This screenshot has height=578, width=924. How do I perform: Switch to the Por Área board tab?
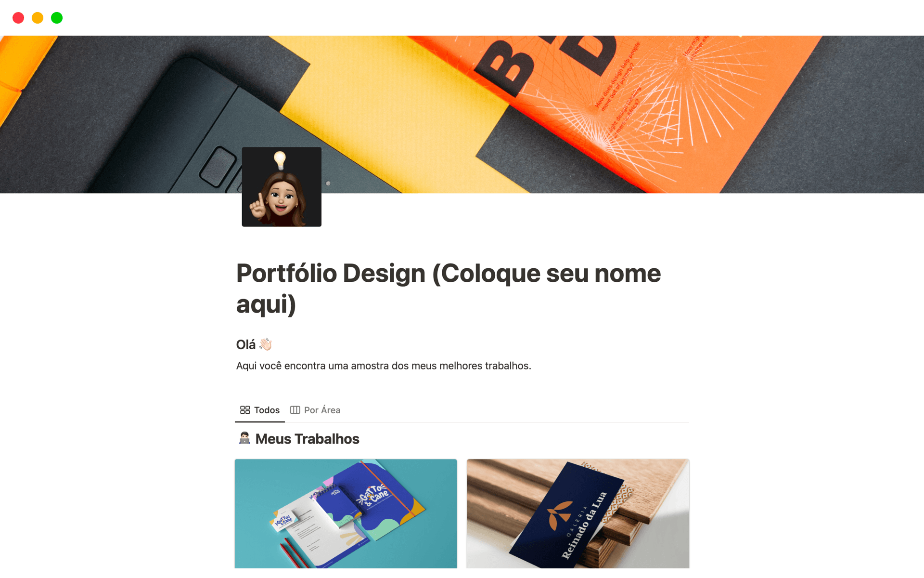(x=315, y=410)
